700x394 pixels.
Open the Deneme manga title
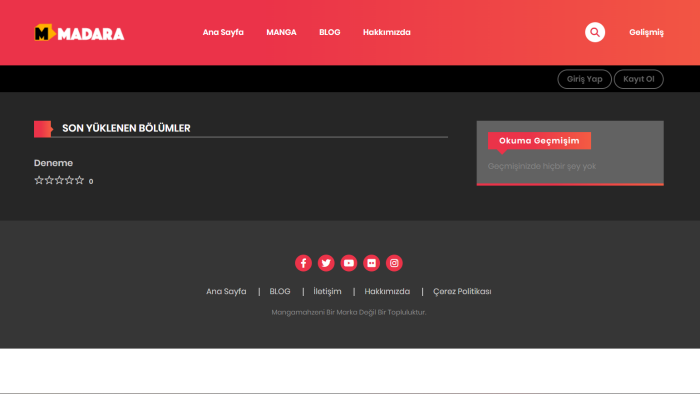click(x=54, y=163)
